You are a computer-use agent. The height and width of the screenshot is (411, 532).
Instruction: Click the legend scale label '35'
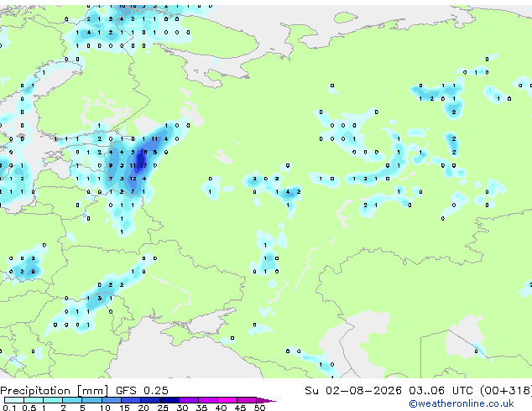click(x=201, y=408)
